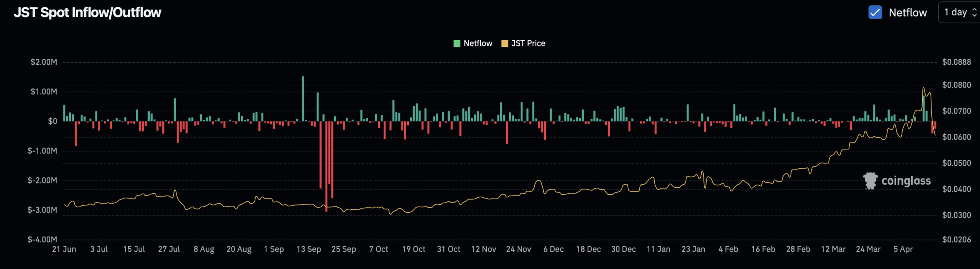The image size is (980, 269).
Task: Uncheck the Netflow checkbox
Action: pos(875,13)
